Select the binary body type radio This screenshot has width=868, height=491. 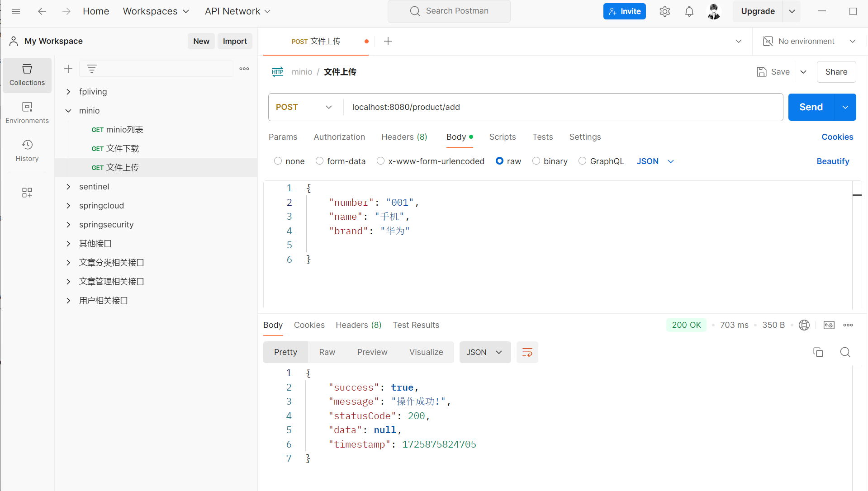coord(536,161)
